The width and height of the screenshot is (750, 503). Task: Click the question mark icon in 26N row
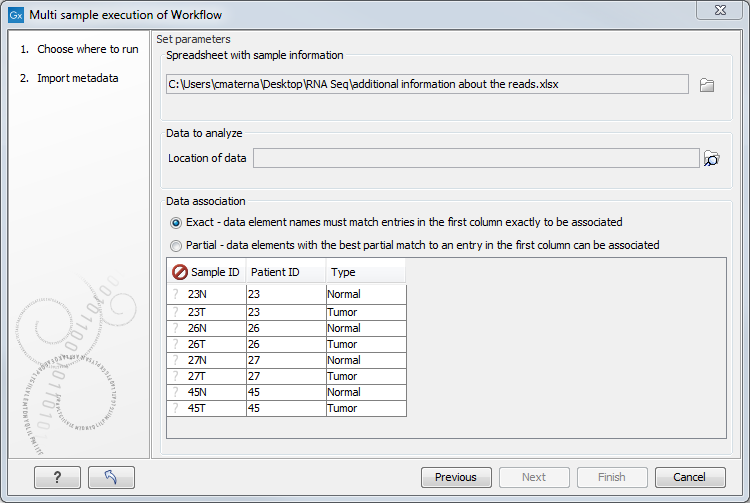176,328
